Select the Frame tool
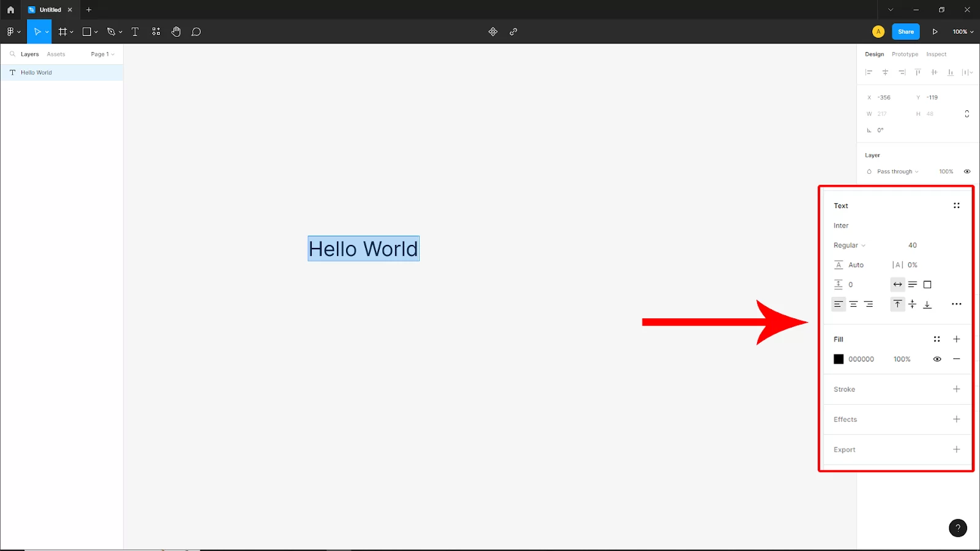 62,32
